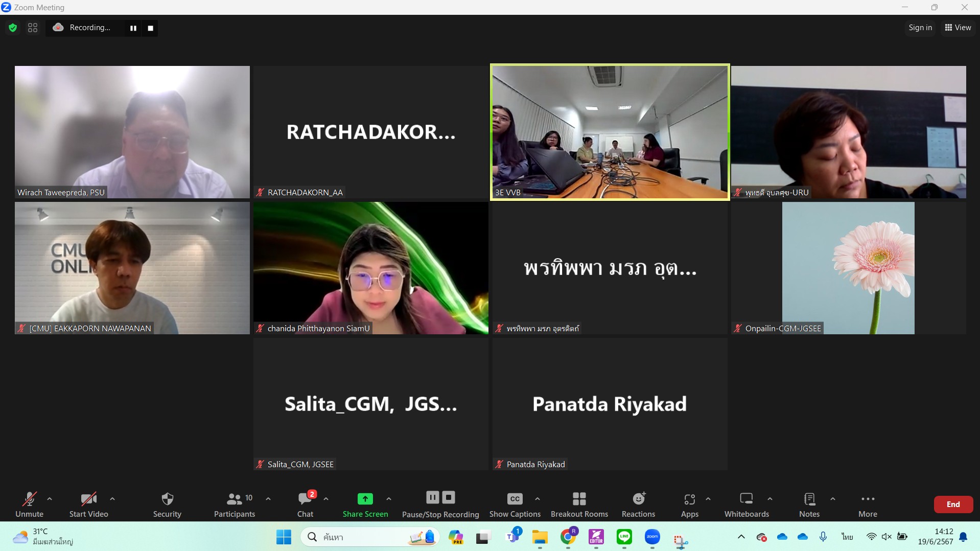
Task: Open the Reactions picker
Action: (x=638, y=504)
